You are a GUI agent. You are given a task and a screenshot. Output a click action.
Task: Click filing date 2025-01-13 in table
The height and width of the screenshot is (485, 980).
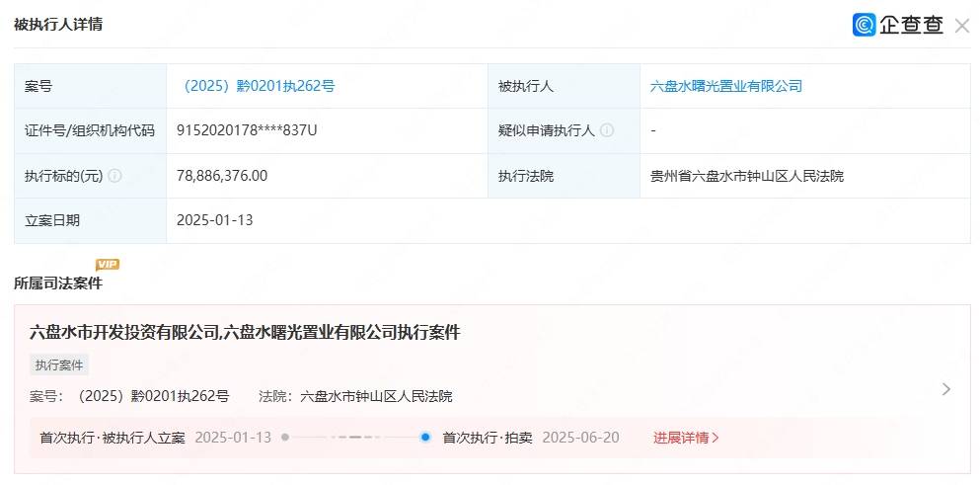[x=215, y=220]
